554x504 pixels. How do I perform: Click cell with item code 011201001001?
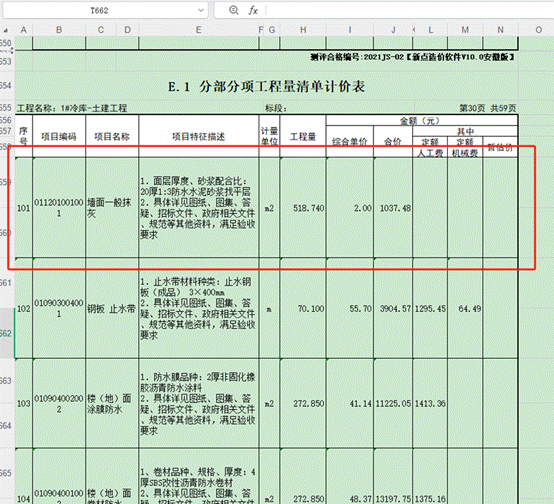tap(59, 208)
